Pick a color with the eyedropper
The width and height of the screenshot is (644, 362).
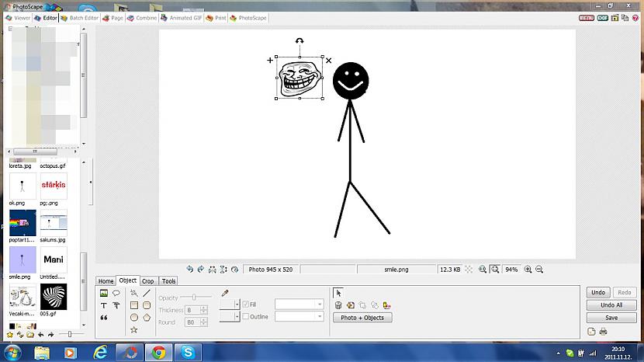(x=225, y=293)
